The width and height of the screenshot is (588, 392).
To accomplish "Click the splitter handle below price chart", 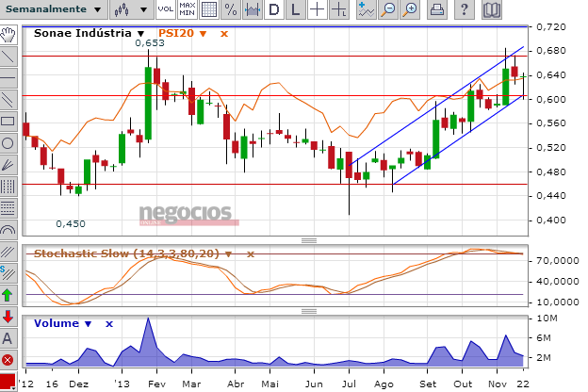I will pyautogui.click(x=309, y=240).
